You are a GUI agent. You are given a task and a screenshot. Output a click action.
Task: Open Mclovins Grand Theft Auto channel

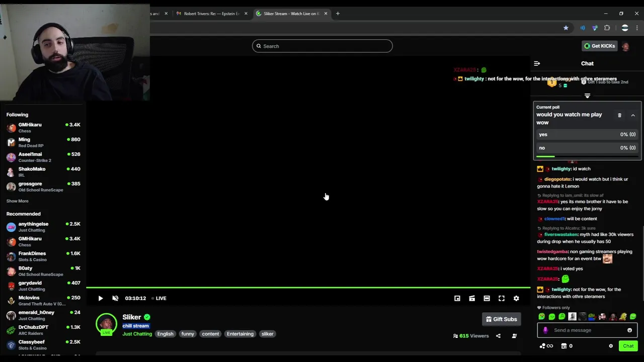click(x=43, y=301)
